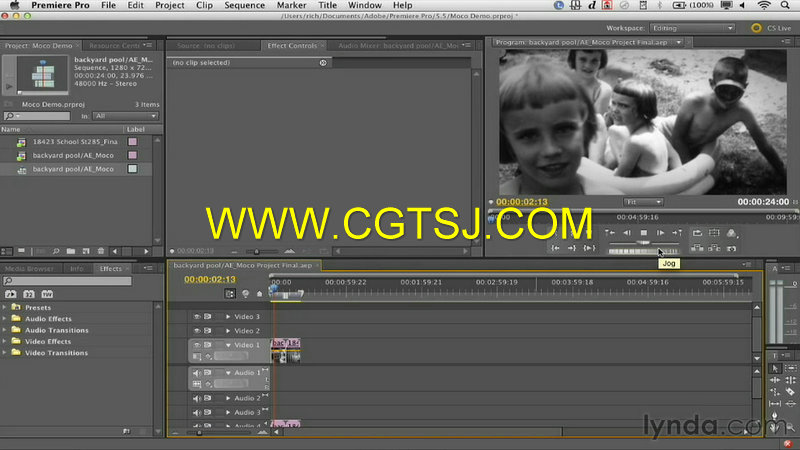Expand the Video 2 track
The width and height of the screenshot is (800, 450).
(228, 331)
